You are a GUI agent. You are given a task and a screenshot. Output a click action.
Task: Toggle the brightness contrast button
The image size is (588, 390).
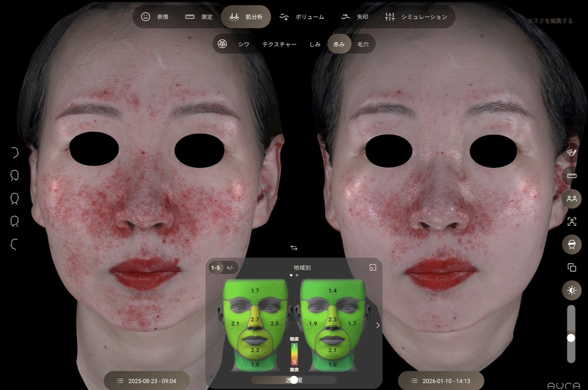click(572, 290)
